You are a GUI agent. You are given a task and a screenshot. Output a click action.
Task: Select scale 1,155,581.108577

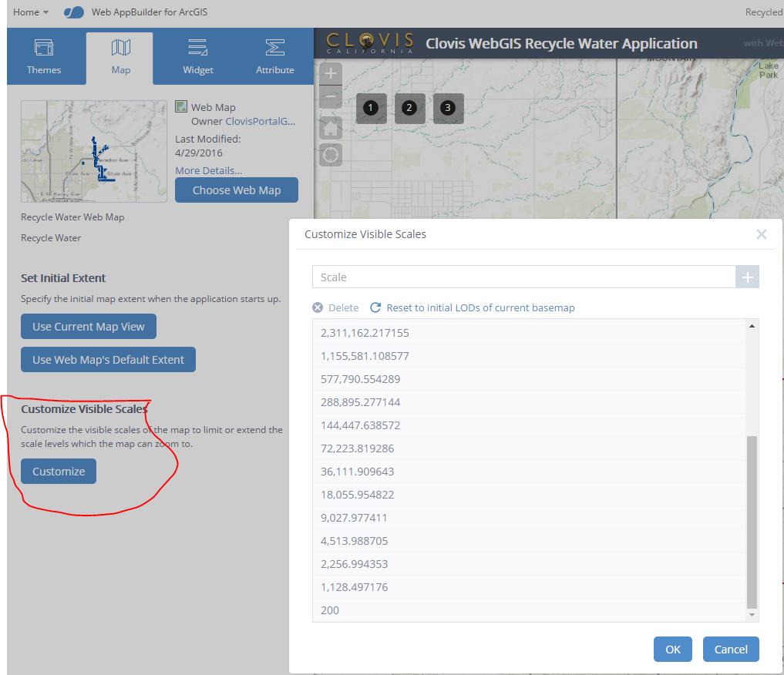pyautogui.click(x=529, y=356)
